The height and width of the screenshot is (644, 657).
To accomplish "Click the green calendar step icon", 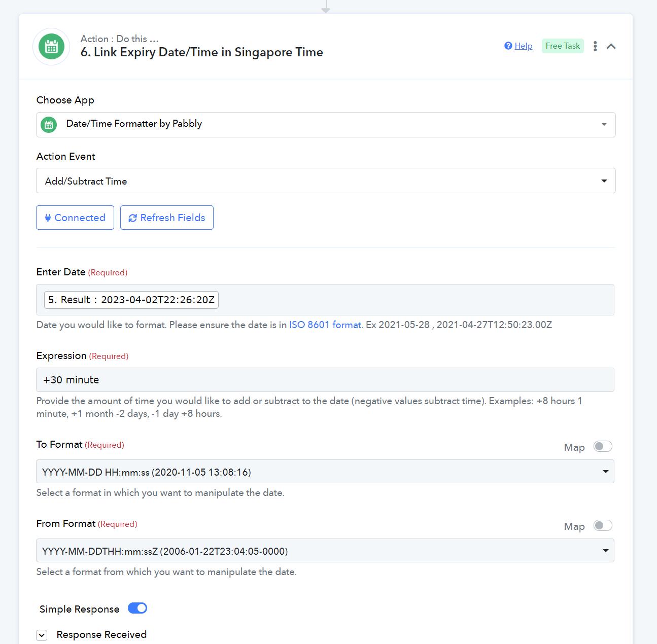I will pyautogui.click(x=51, y=47).
